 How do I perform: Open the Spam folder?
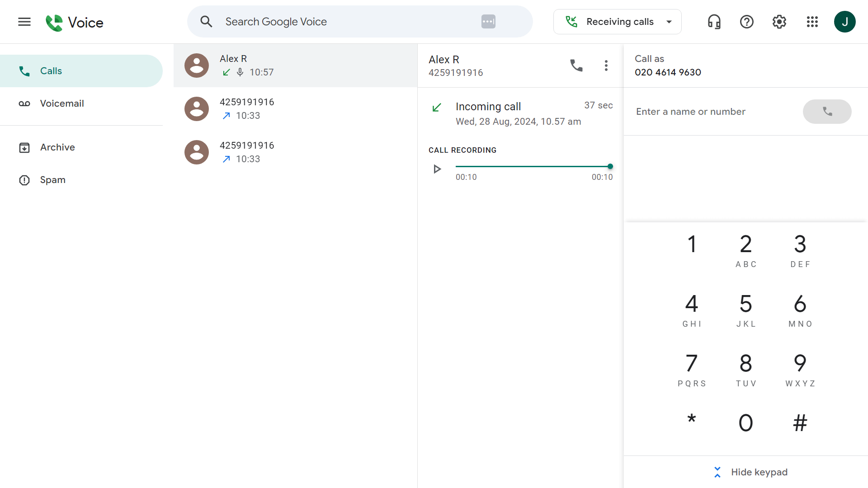[52, 180]
